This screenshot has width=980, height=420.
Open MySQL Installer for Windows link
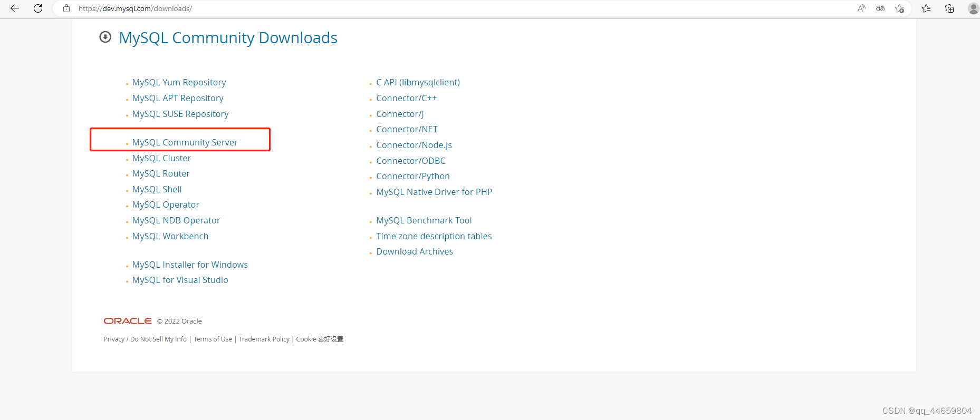(x=190, y=265)
